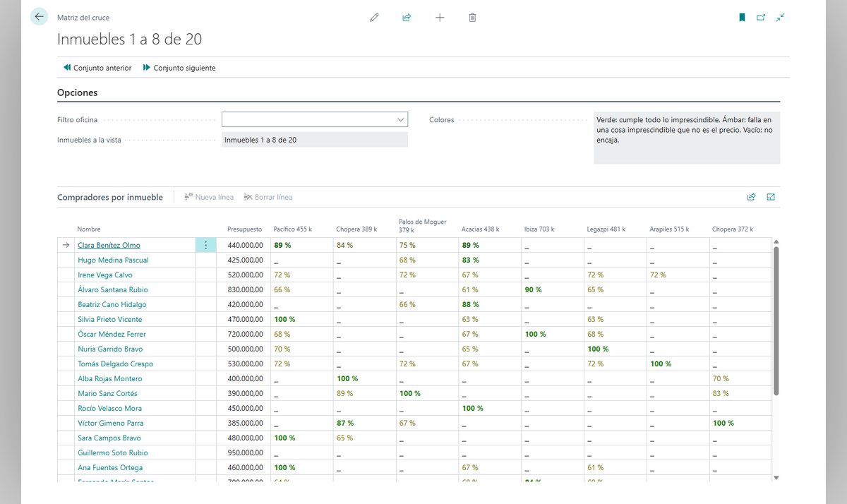Click the collapse page arrows icon
The height and width of the screenshot is (504, 847).
pos(780,18)
